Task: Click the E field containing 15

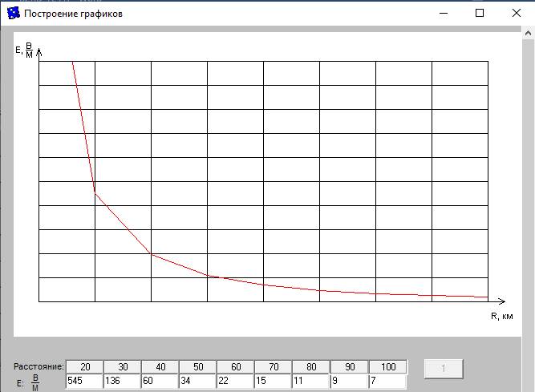Action: tap(274, 381)
